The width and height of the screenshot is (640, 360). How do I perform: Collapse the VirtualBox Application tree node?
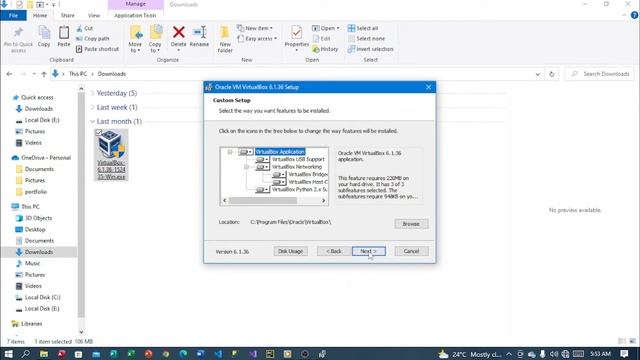click(230, 152)
